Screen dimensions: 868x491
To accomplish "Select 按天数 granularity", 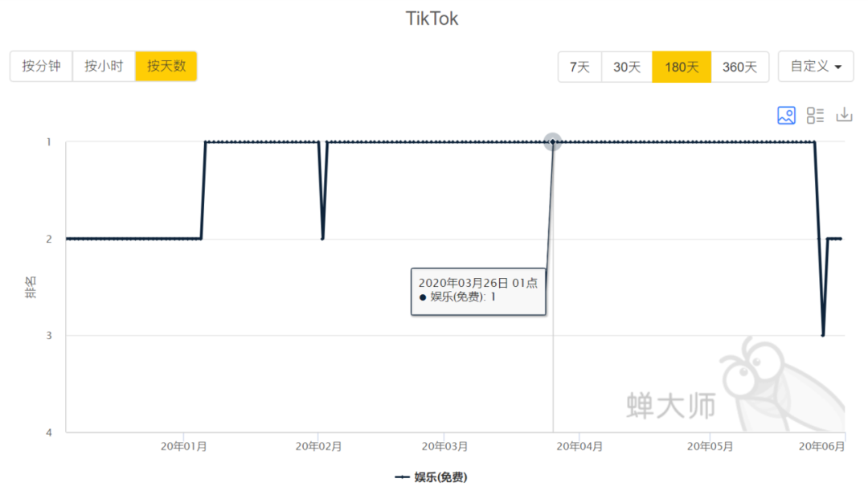I will click(x=166, y=67).
